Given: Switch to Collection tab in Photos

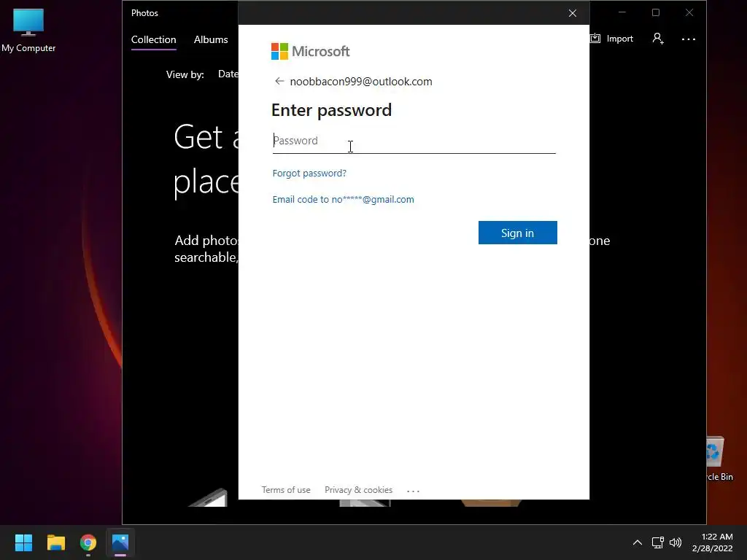Looking at the screenshot, I should pos(153,39).
